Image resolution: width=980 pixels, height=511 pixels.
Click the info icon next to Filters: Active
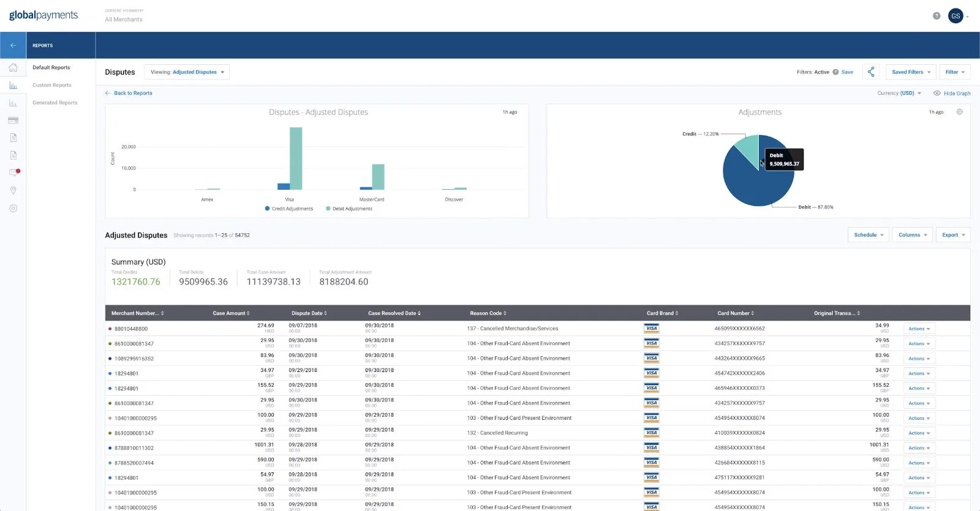835,72
